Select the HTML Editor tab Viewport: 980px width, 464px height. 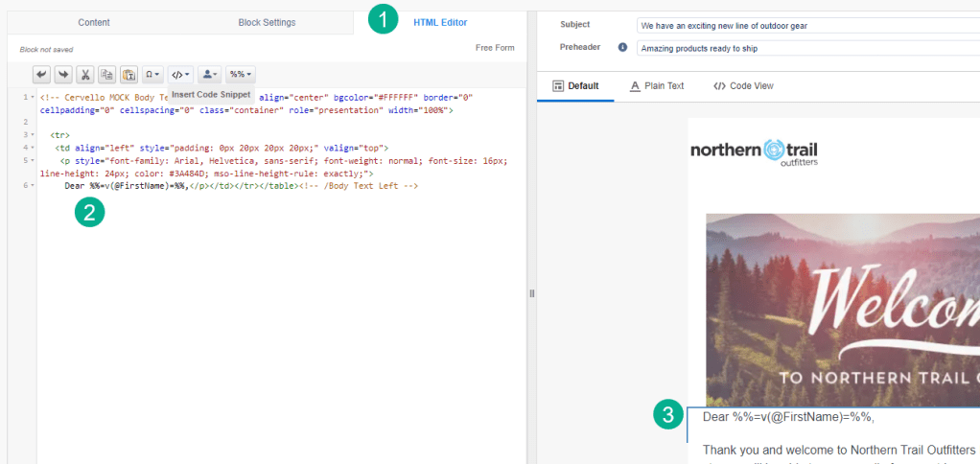(x=440, y=22)
